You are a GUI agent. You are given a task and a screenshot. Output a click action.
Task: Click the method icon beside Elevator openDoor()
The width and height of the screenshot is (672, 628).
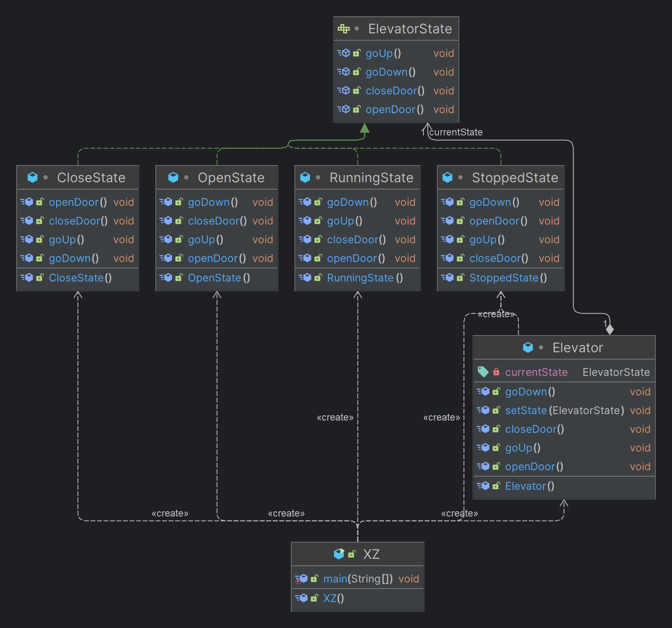click(x=483, y=466)
